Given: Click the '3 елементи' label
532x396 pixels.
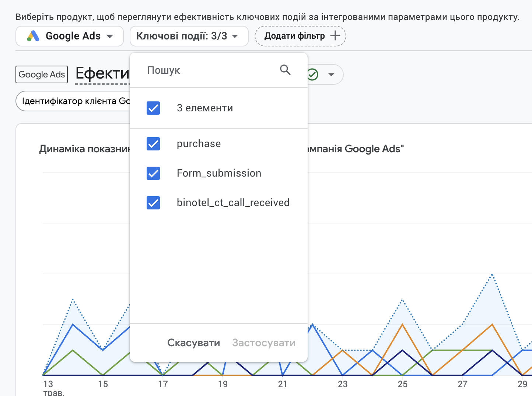Looking at the screenshot, I should point(205,108).
